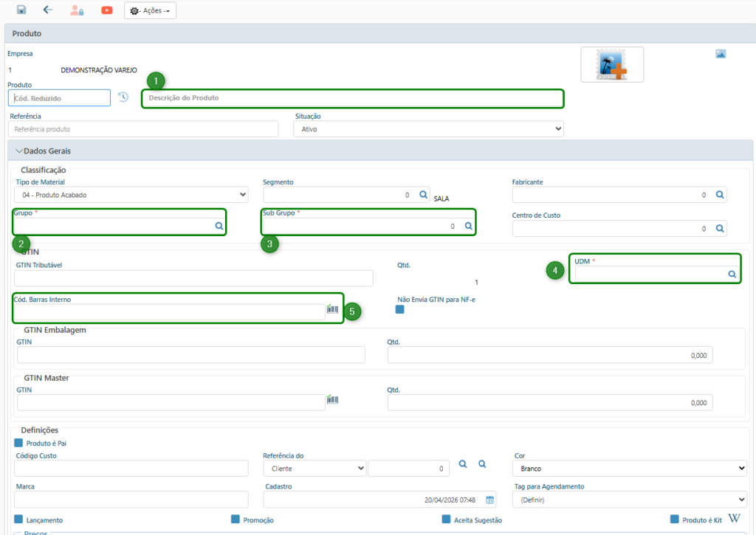Toggle Não Envia GTIN para NF-e checkbox
The width and height of the screenshot is (756, 535).
coord(400,310)
